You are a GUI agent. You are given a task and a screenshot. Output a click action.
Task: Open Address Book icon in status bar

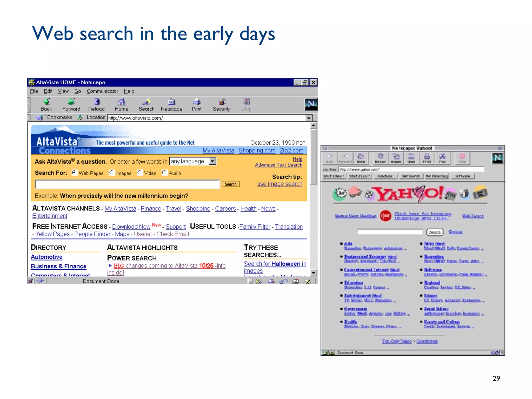[296, 281]
